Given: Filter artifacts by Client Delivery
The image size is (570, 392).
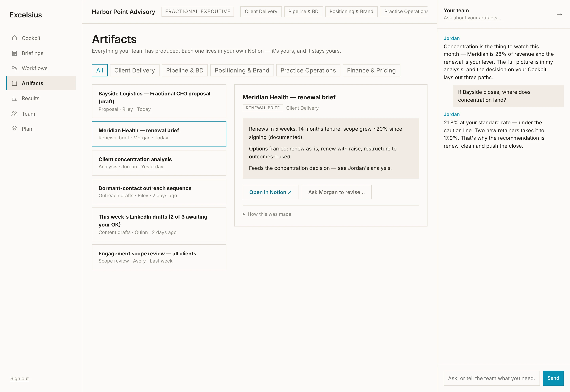Looking at the screenshot, I should [135, 70].
